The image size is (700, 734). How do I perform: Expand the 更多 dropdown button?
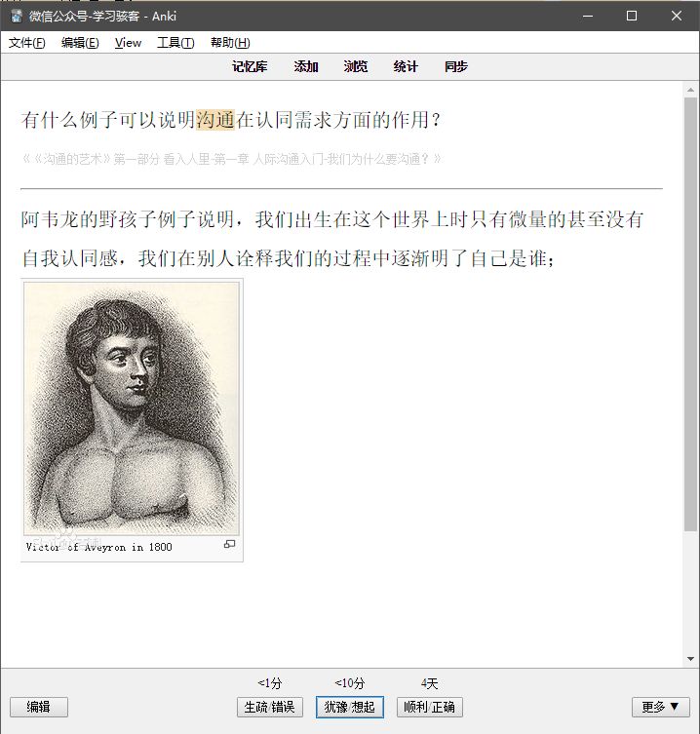click(661, 707)
